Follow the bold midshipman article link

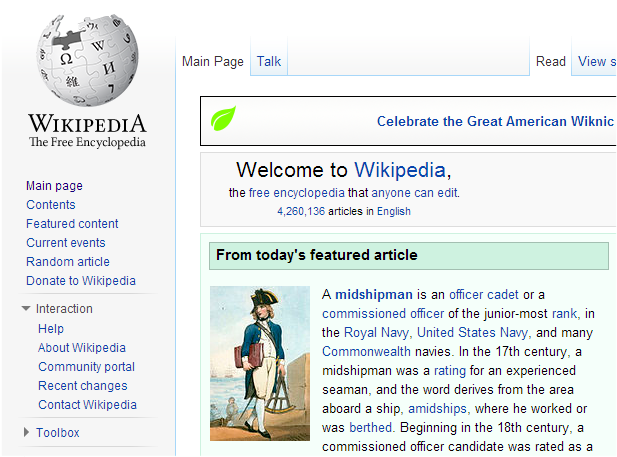(373, 294)
